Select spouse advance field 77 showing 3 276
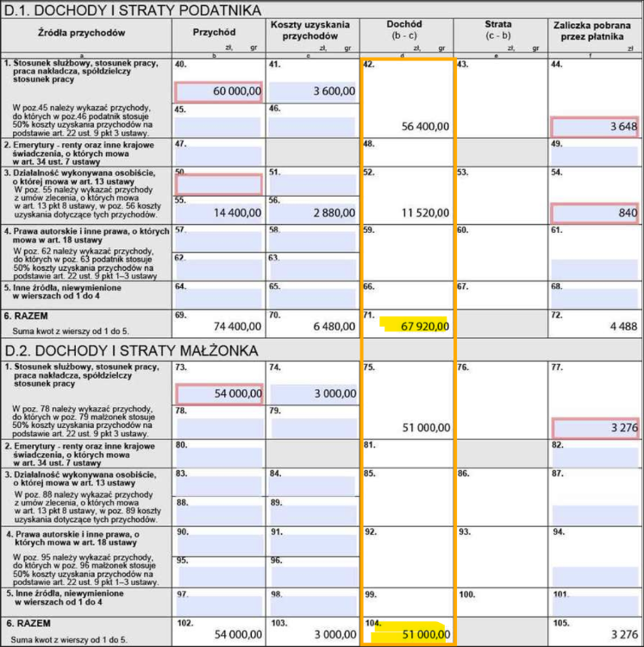This screenshot has width=644, height=647. pyautogui.click(x=596, y=428)
